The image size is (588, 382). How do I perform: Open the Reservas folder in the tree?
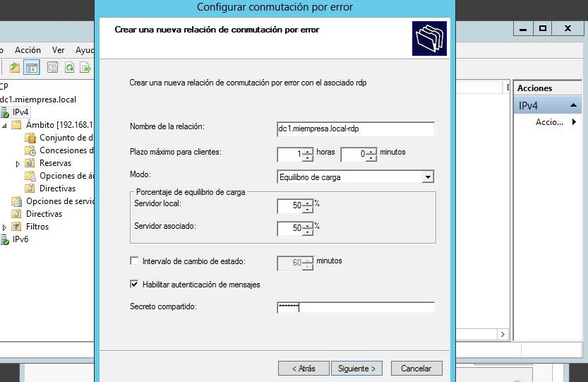[55, 163]
